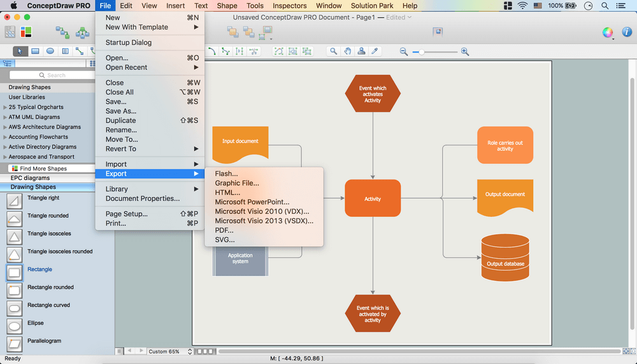
Task: Pick the eyedropper tool
Action: coord(375,52)
